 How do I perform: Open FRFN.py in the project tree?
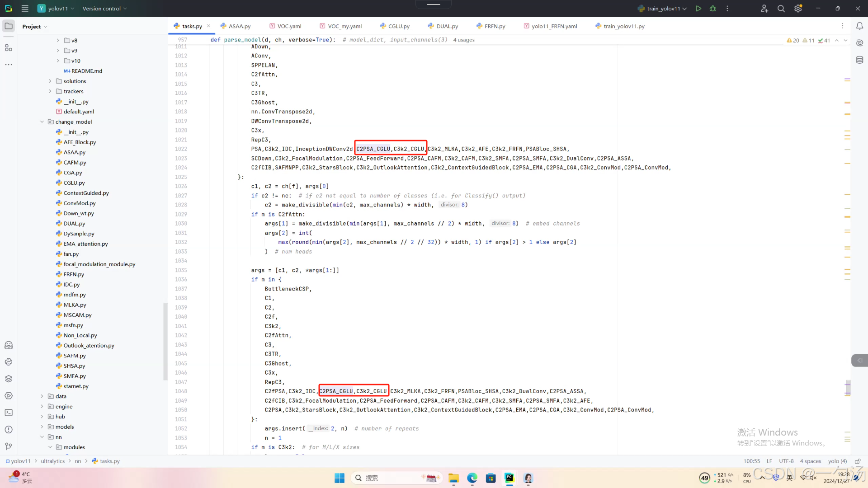pyautogui.click(x=74, y=274)
